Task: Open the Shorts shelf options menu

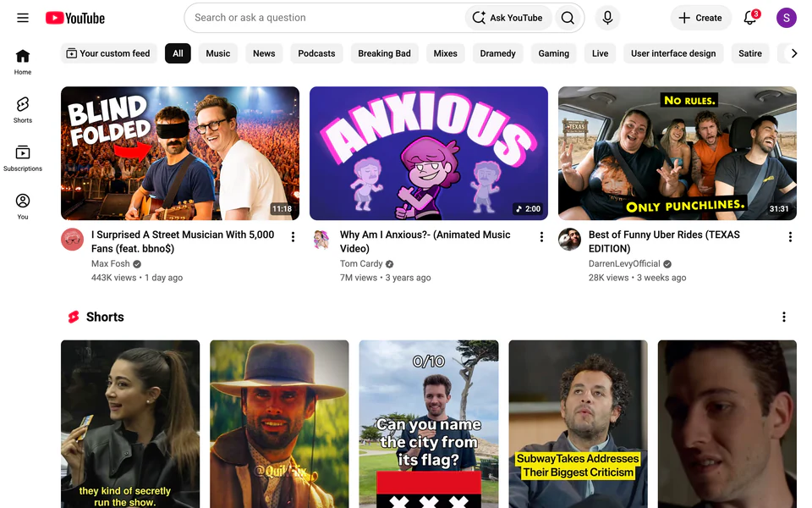Action: [x=784, y=317]
